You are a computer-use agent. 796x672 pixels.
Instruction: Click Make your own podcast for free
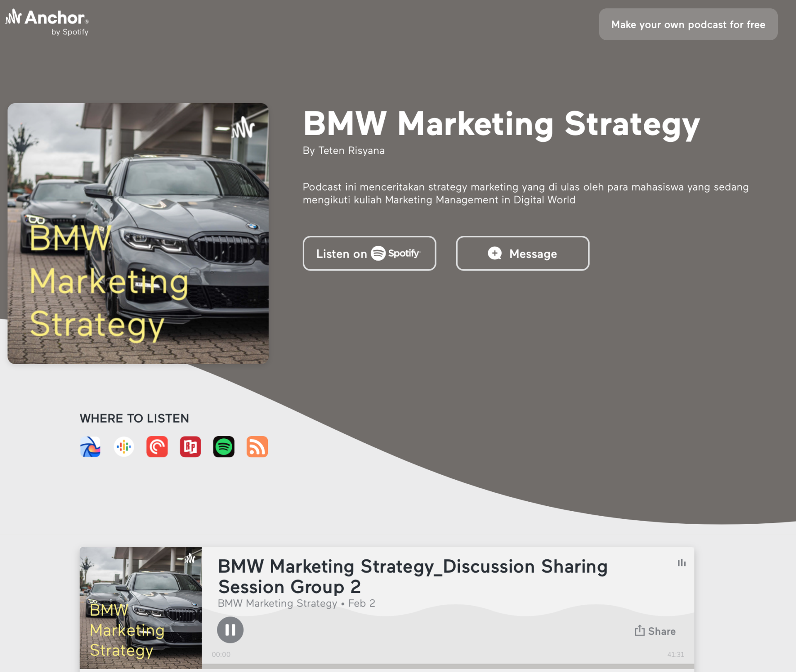[x=688, y=24]
